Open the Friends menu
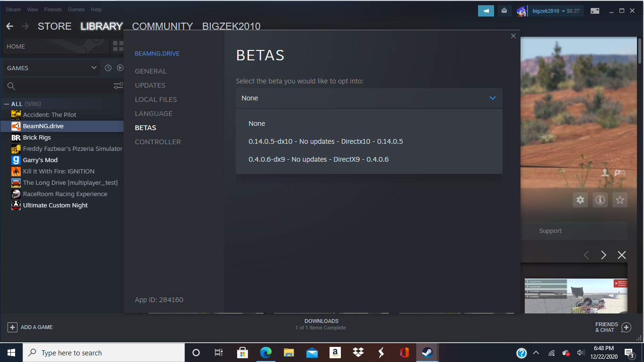 [x=53, y=9]
